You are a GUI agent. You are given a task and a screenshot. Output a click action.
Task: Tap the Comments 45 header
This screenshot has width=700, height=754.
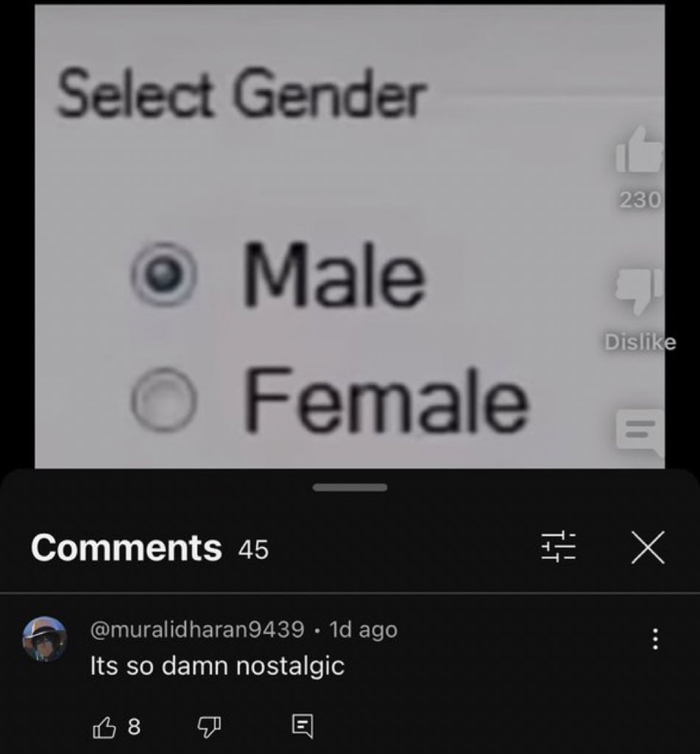(149, 548)
